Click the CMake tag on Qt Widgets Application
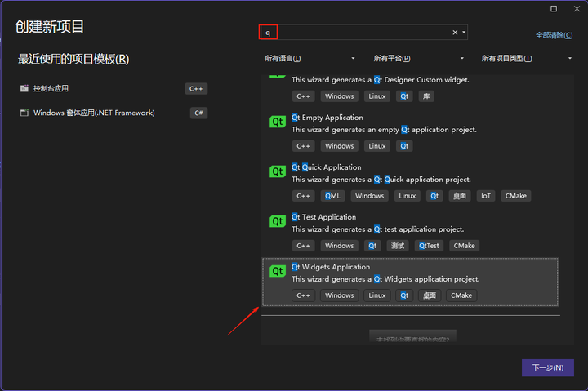The height and width of the screenshot is (391, 588). 461,295
